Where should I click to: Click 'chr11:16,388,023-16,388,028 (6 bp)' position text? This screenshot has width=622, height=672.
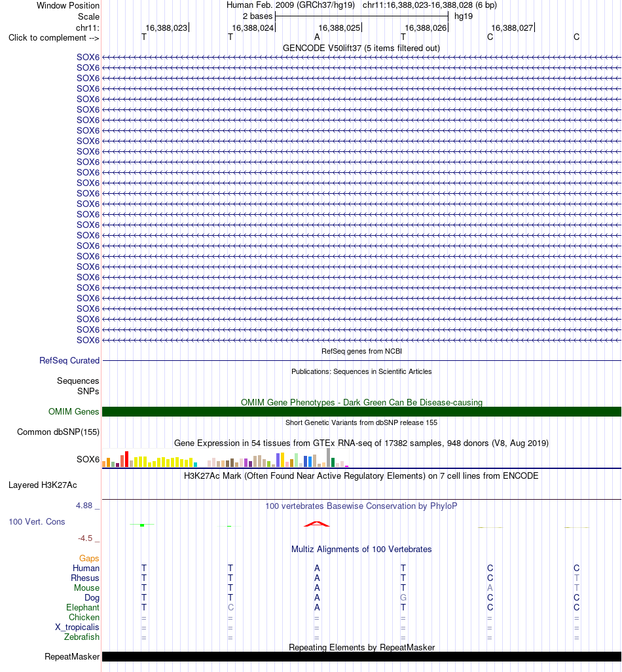pos(430,5)
